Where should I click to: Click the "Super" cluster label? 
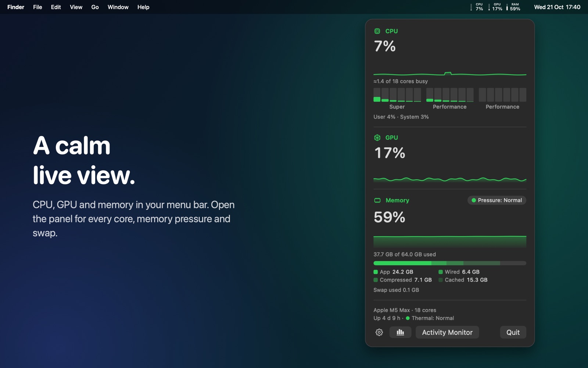coord(397,107)
